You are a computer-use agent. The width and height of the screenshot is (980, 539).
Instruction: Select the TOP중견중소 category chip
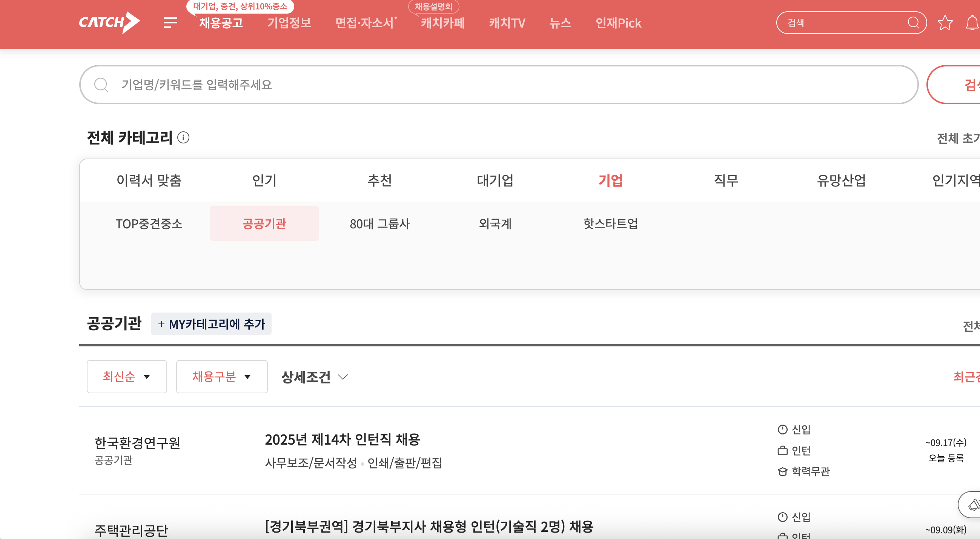click(x=149, y=223)
